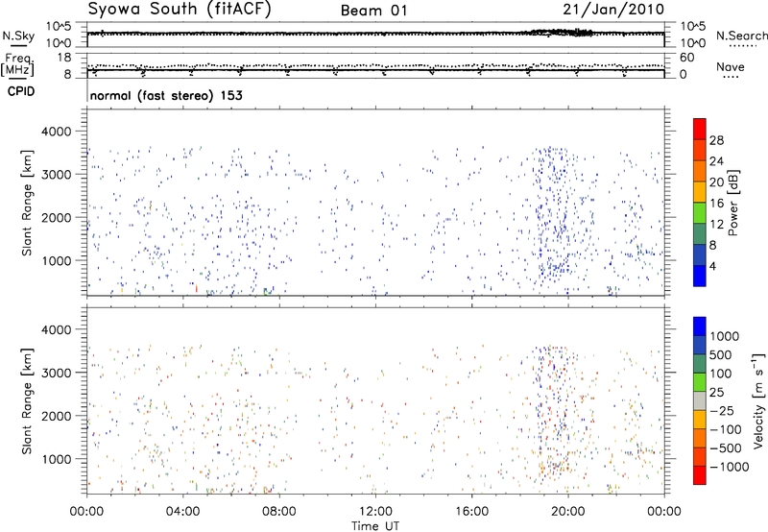
Task: Click the "Beam 01" header label
Action: tap(373, 11)
